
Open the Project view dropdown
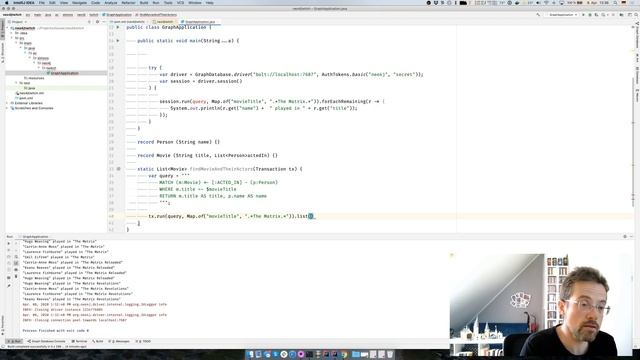tap(18, 22)
